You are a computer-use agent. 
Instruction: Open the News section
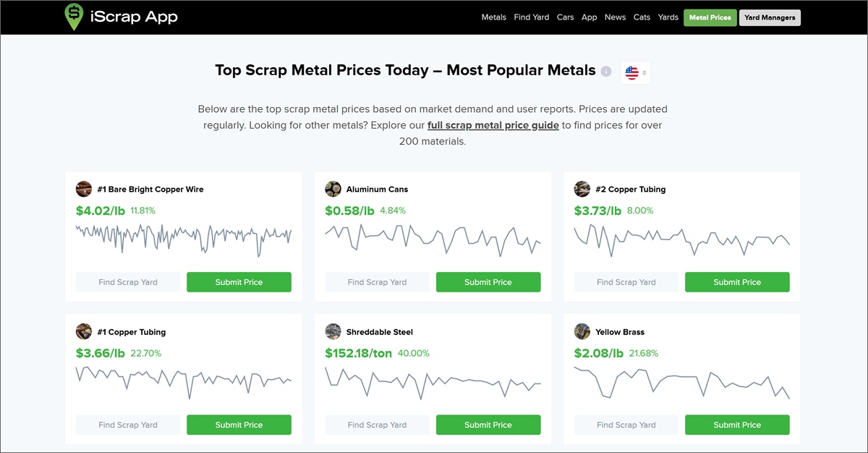[x=615, y=17]
